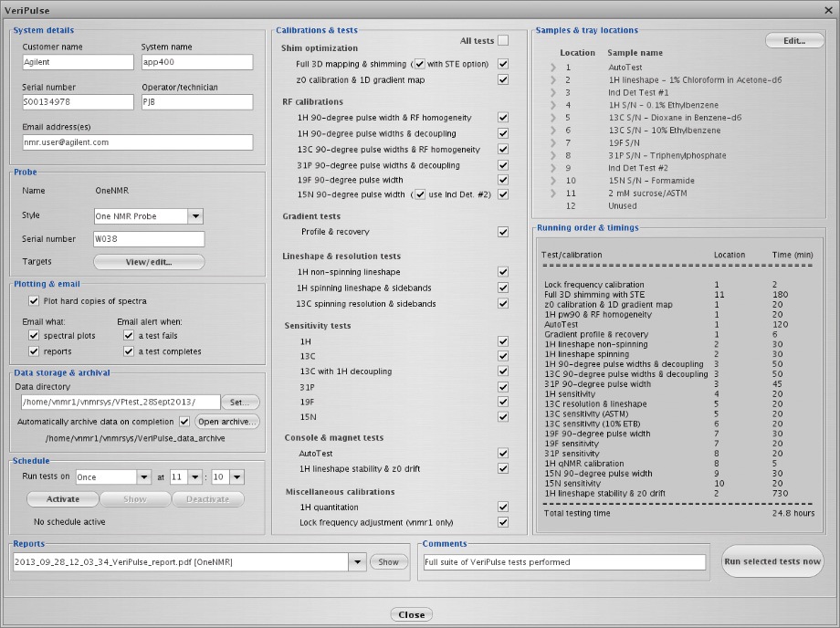Expand sample location 1 AutoTest row
The image size is (840, 628).
tap(551, 68)
